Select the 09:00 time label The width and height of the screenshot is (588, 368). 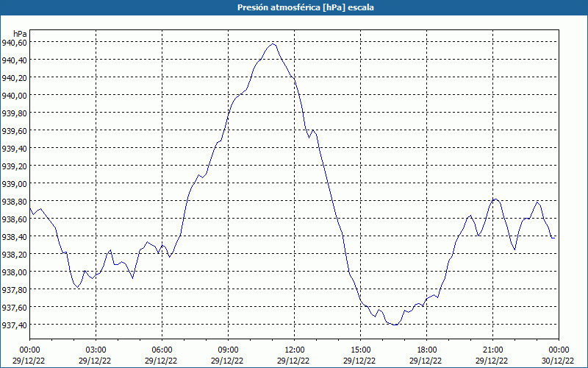[229, 350]
